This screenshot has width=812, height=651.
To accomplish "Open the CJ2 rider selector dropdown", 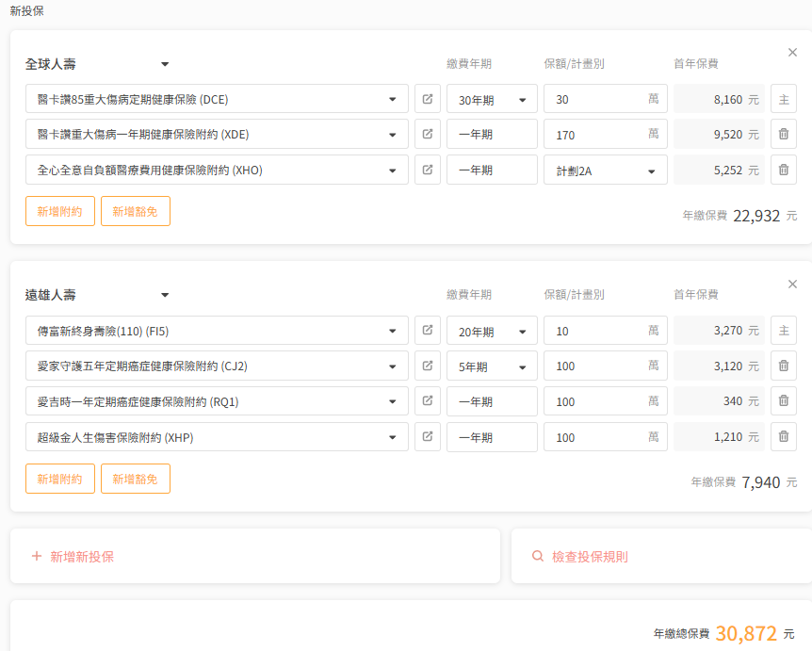I will (x=217, y=366).
